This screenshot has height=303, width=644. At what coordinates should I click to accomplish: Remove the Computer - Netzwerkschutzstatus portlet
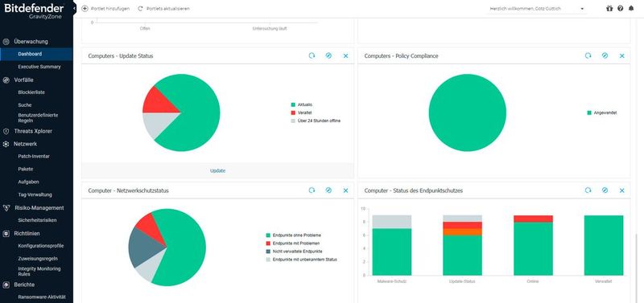(x=345, y=190)
